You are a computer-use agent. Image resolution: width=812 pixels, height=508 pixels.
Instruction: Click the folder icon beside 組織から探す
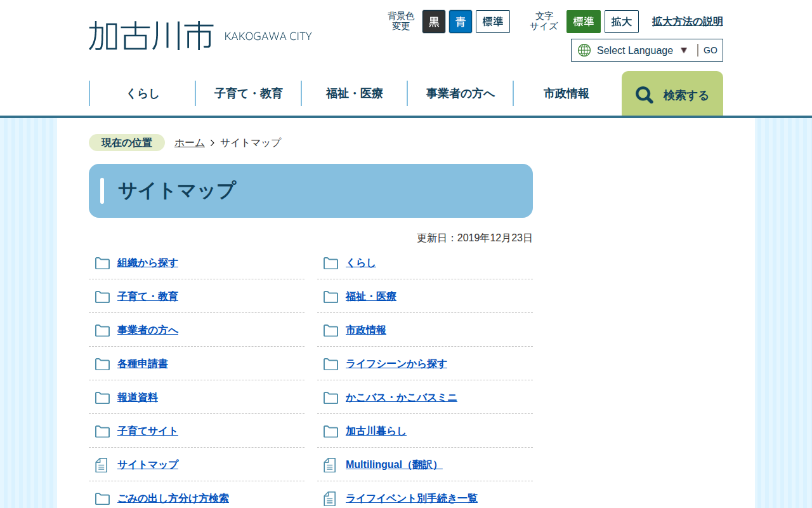(102, 263)
